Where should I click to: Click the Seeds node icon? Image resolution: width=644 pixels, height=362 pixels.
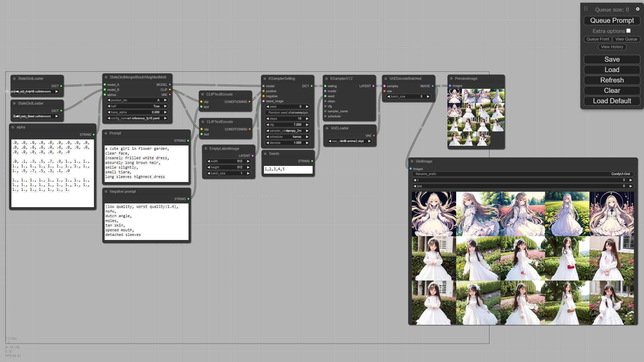tap(265, 154)
